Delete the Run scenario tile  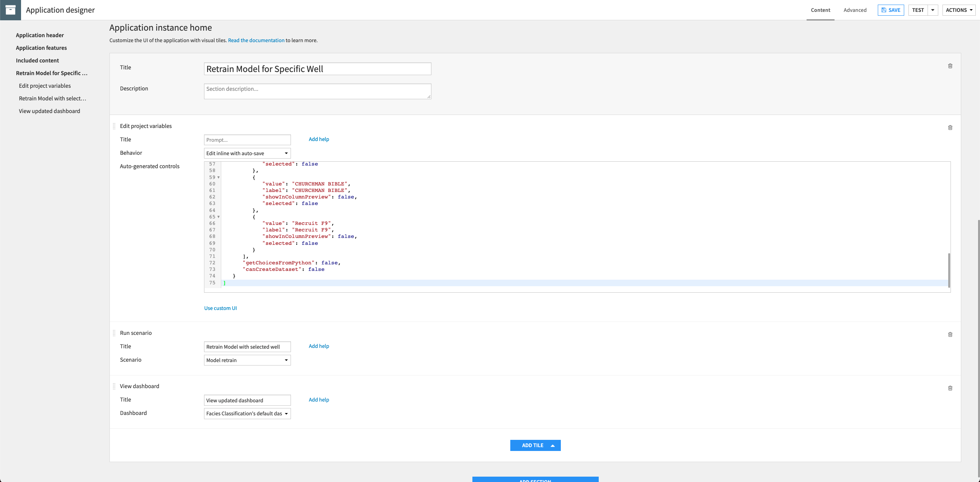click(951, 334)
